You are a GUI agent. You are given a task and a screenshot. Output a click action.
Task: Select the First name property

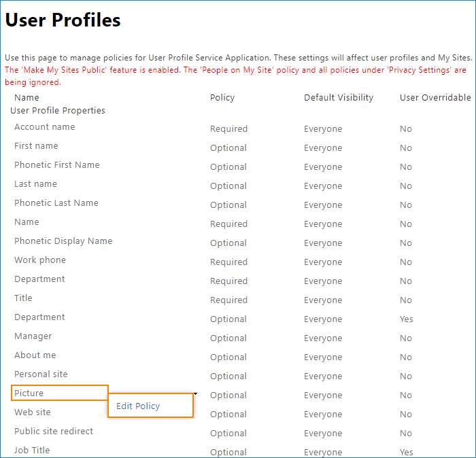36,145
